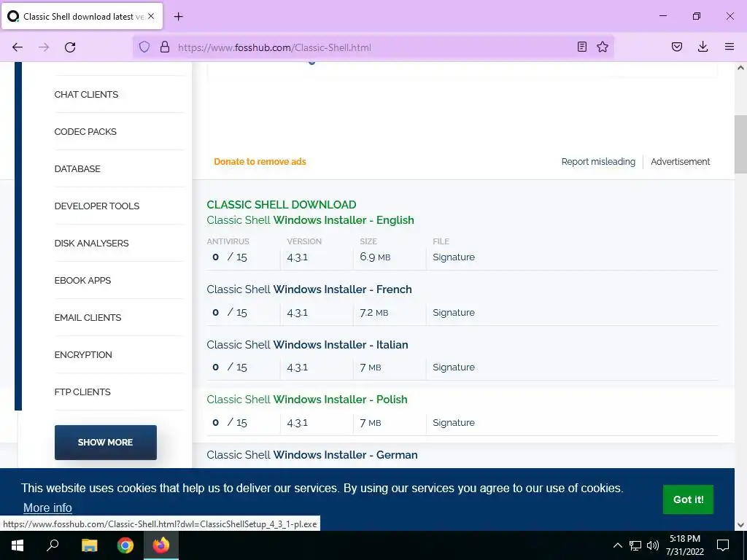Toggle reader view icon in address bar

pos(581,47)
